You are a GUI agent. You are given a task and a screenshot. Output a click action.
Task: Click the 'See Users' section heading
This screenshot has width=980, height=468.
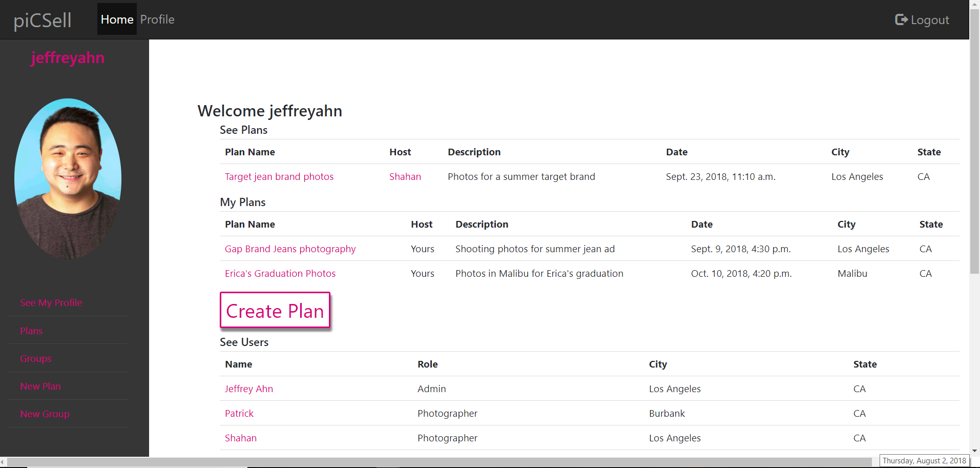click(244, 342)
